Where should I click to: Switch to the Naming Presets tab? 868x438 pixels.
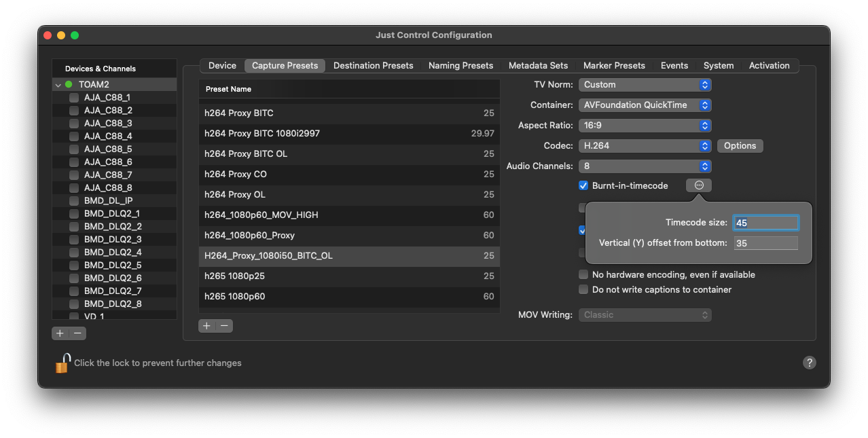460,66
